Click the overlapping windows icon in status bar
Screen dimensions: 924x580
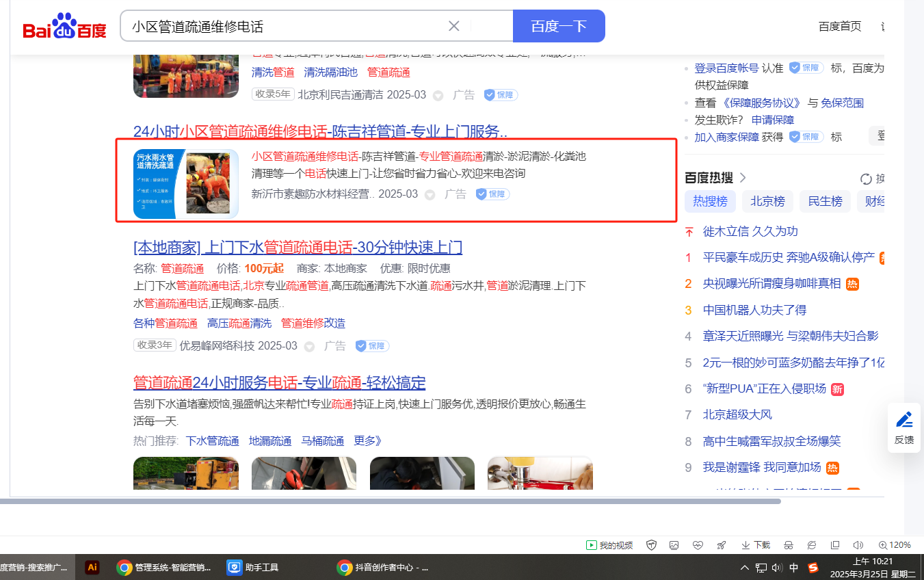pyautogui.click(x=835, y=545)
